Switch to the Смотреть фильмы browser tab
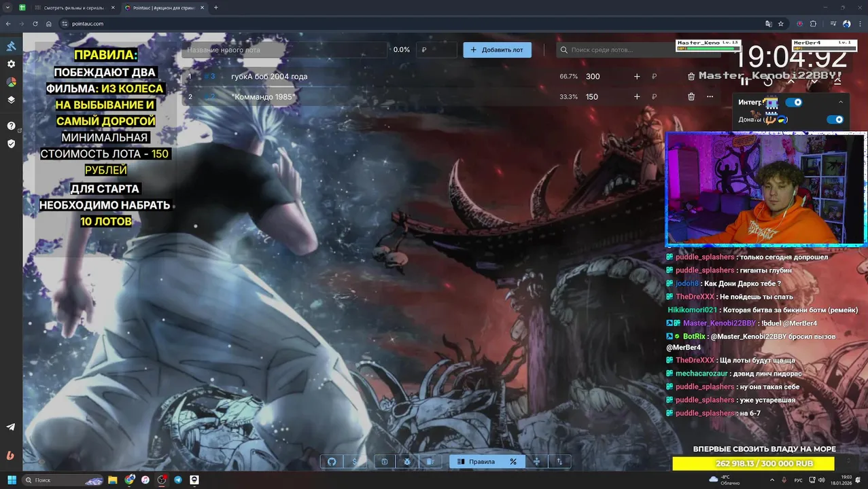 tap(74, 7)
